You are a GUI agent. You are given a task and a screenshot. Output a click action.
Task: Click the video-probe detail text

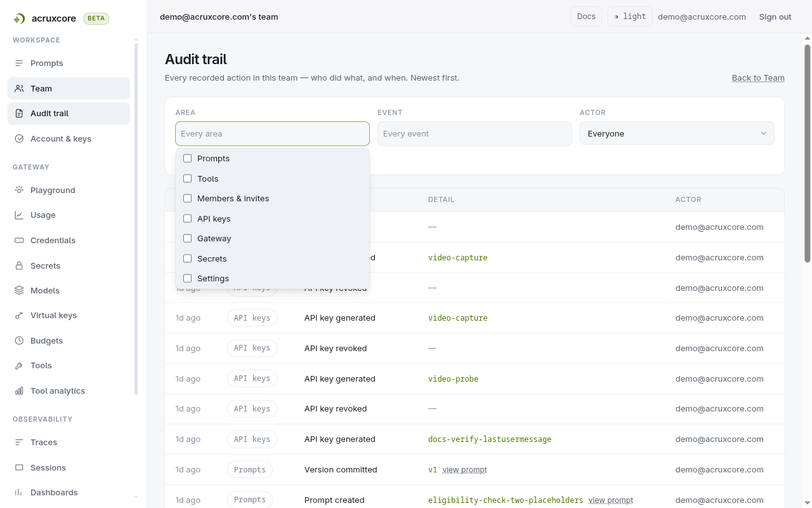tap(453, 379)
